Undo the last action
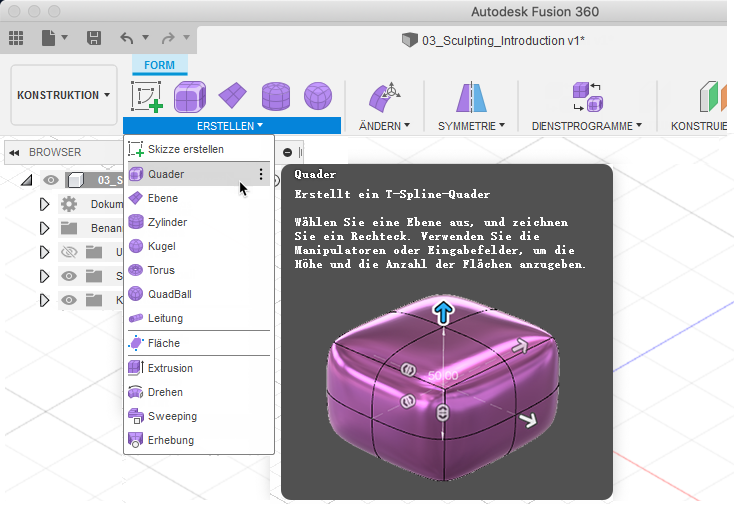Screen dimensions: 734x512 click(127, 37)
